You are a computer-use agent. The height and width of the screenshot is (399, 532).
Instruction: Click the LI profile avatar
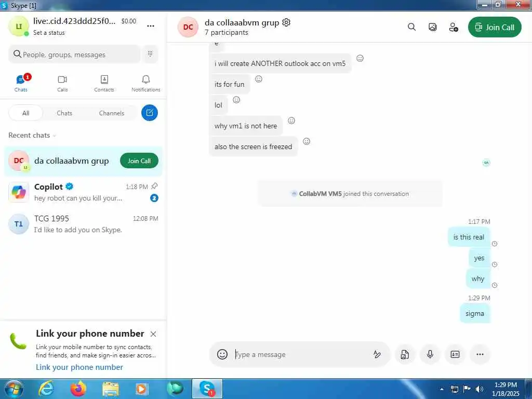click(x=18, y=26)
